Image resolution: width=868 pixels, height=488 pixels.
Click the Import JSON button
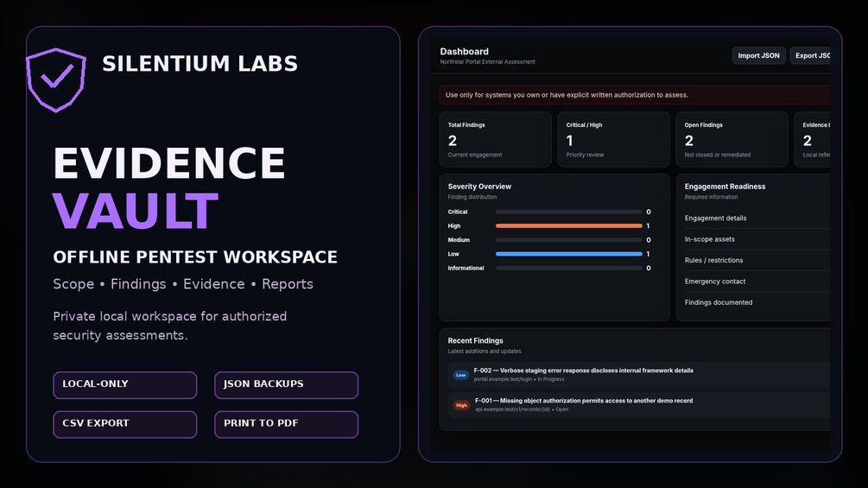point(758,55)
